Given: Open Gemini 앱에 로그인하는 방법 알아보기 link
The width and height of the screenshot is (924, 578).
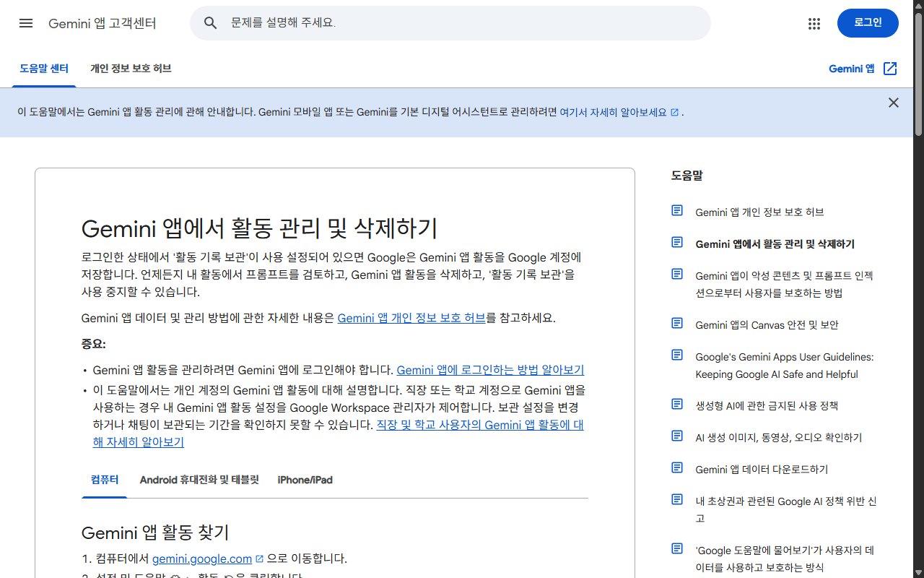Looking at the screenshot, I should coord(490,370).
